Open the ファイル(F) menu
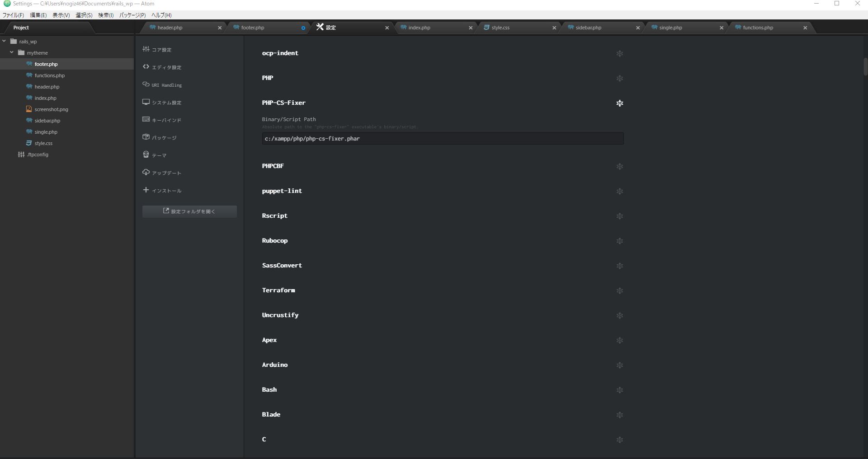This screenshot has width=868, height=459. coord(13,15)
